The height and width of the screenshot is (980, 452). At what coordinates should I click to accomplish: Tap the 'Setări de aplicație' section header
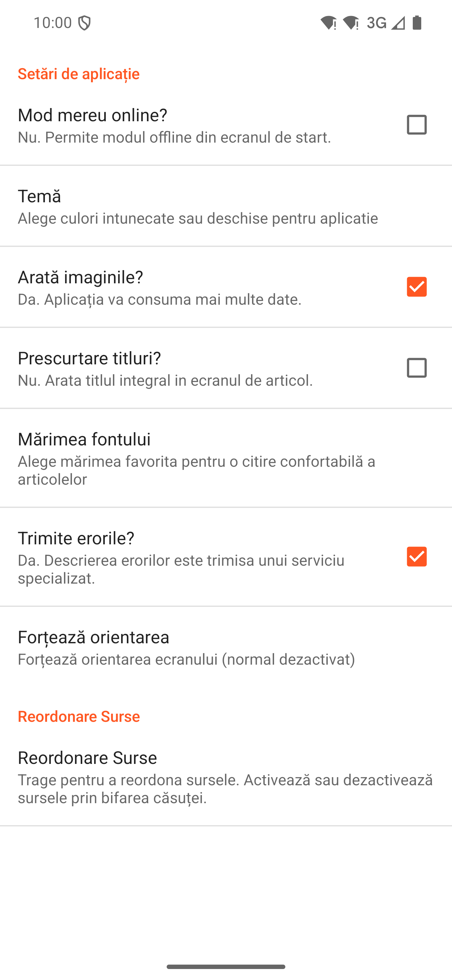click(x=79, y=73)
